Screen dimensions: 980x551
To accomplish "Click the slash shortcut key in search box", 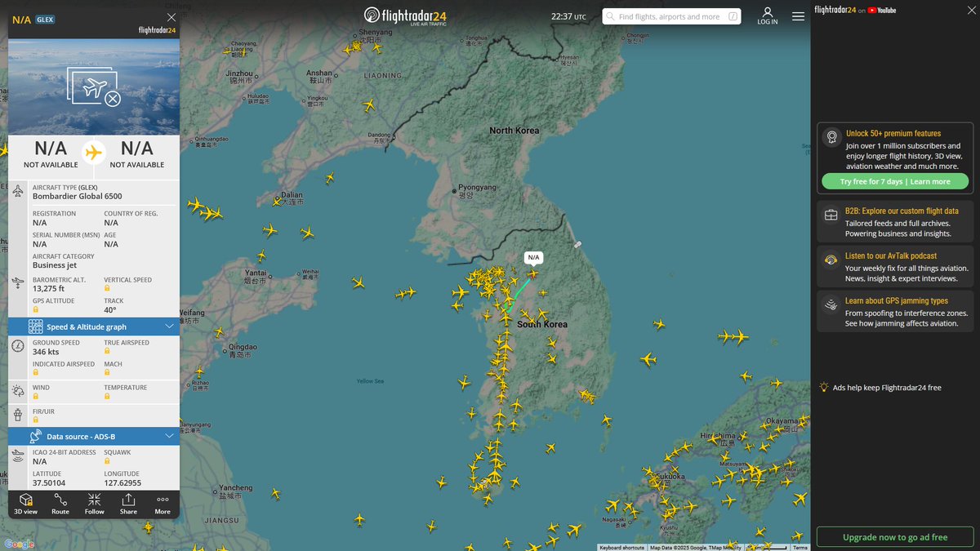I will coord(733,16).
